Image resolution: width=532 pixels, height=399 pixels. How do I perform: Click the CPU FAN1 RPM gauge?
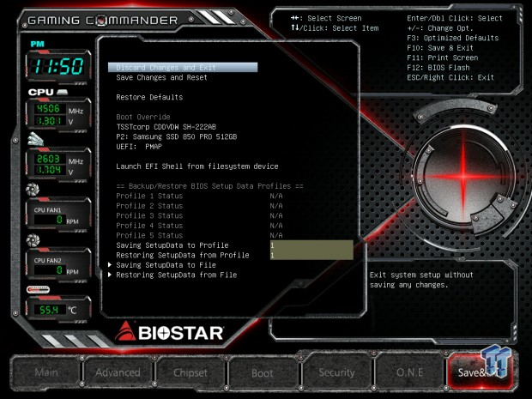58,215
